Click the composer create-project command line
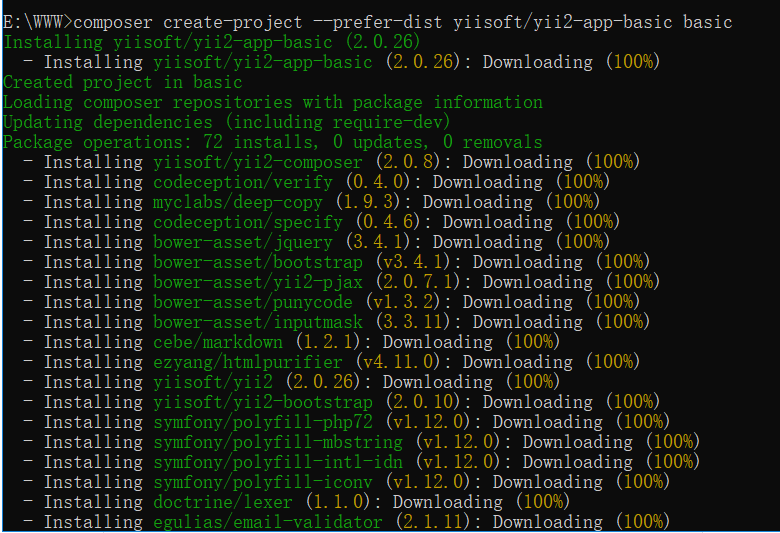Screen dimensions: 780x533 coord(368,22)
